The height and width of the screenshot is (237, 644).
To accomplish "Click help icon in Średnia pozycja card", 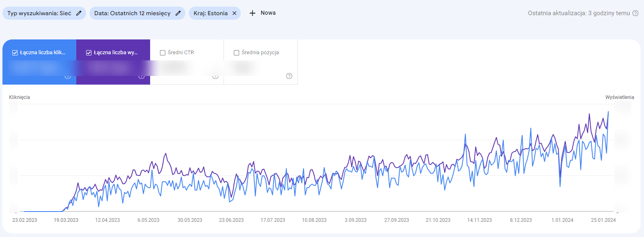I will 289,76.
